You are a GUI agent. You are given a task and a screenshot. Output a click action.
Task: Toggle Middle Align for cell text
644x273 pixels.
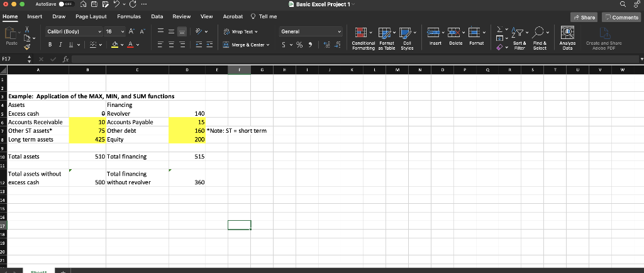tap(172, 31)
